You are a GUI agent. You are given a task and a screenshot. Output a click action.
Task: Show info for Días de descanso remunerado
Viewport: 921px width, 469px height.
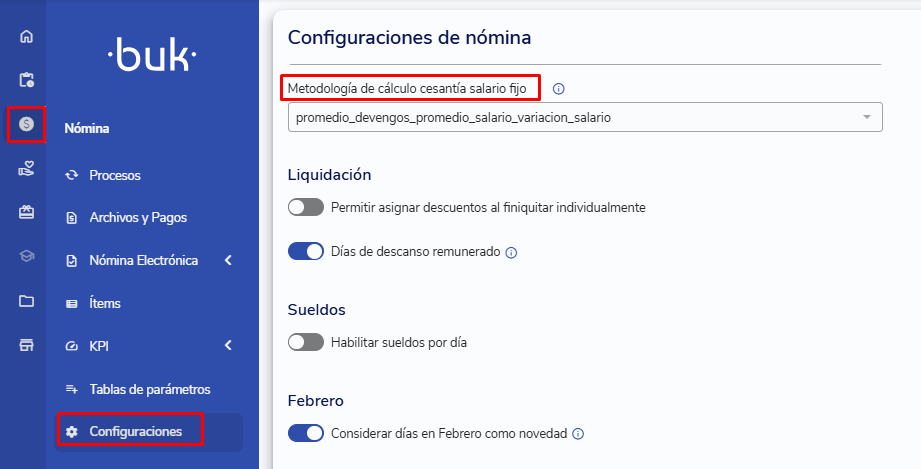[511, 252]
